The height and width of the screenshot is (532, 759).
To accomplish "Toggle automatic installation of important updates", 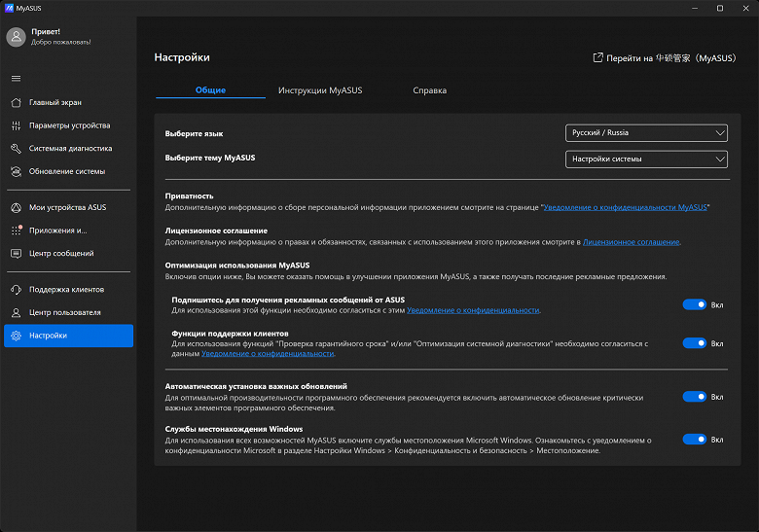I will pos(694,397).
